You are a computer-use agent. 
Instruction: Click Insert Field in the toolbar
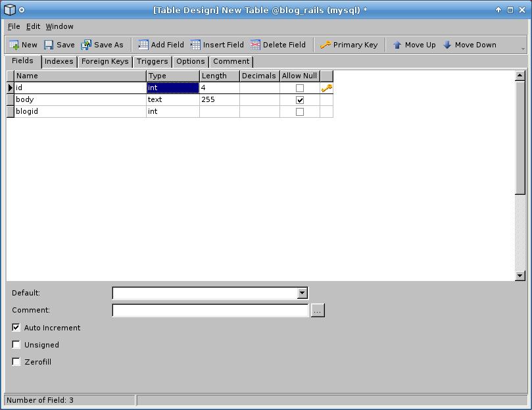[217, 45]
